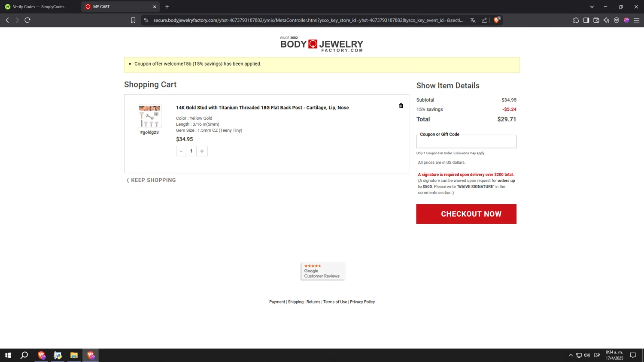Decrease item quantity with minus button

pyautogui.click(x=181, y=151)
